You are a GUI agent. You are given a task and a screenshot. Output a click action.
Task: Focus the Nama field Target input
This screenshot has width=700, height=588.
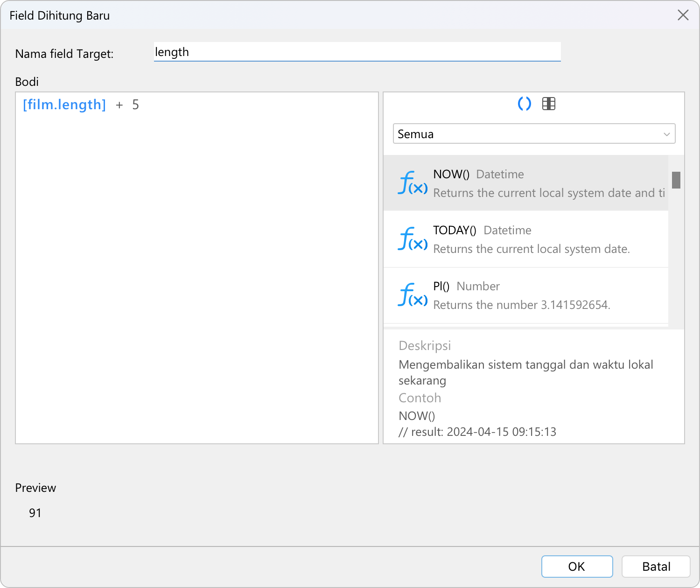(357, 52)
